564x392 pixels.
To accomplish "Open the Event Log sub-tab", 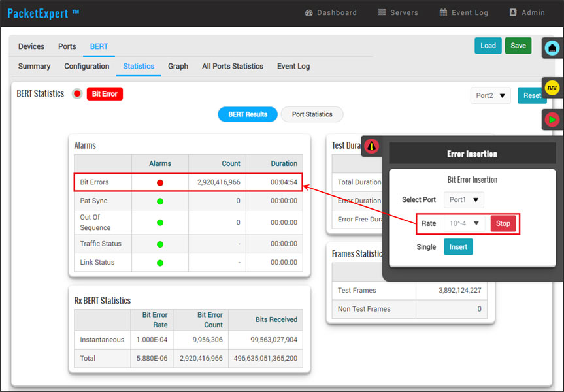I will pos(293,66).
